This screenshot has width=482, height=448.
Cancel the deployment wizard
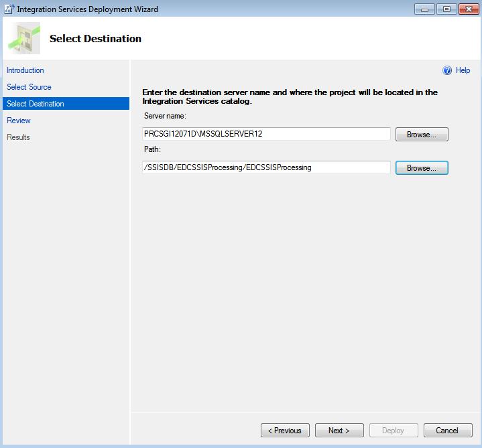point(447,431)
